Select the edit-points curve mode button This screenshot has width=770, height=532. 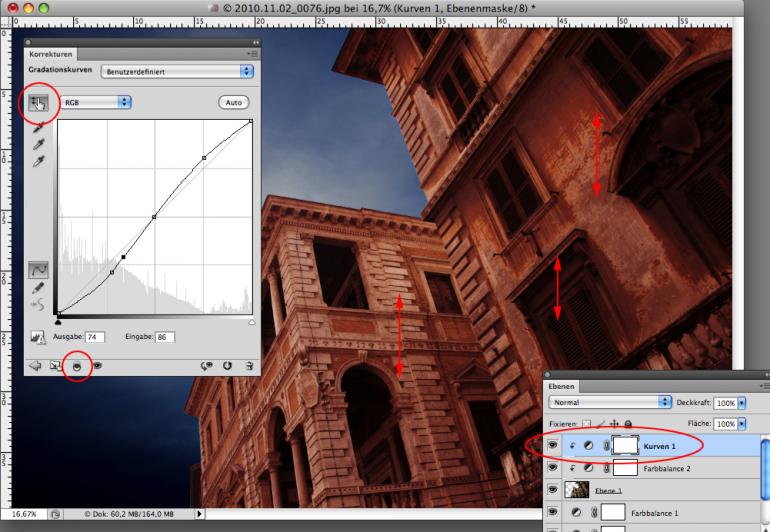(38, 270)
